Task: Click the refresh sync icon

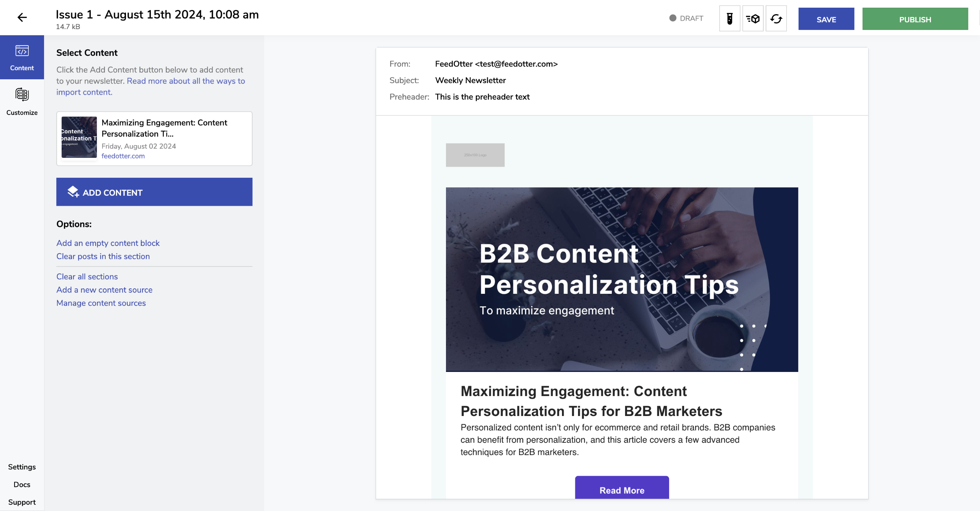Action: click(x=776, y=18)
